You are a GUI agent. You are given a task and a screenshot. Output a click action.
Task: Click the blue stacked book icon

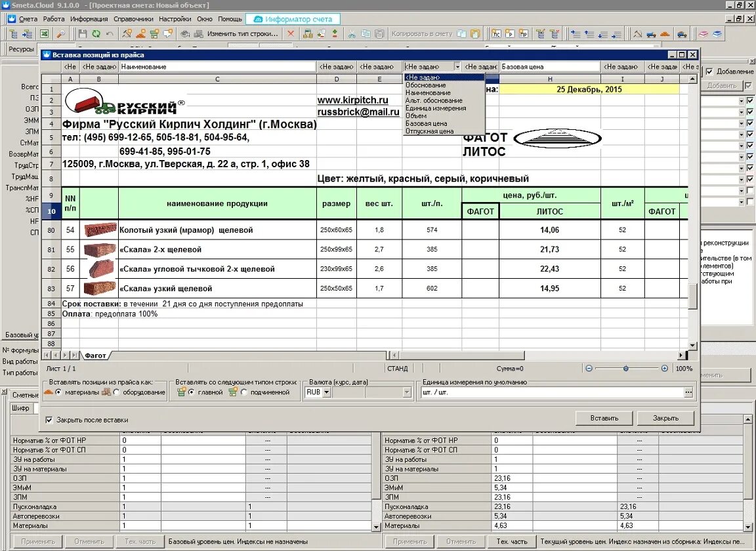[x=717, y=33]
